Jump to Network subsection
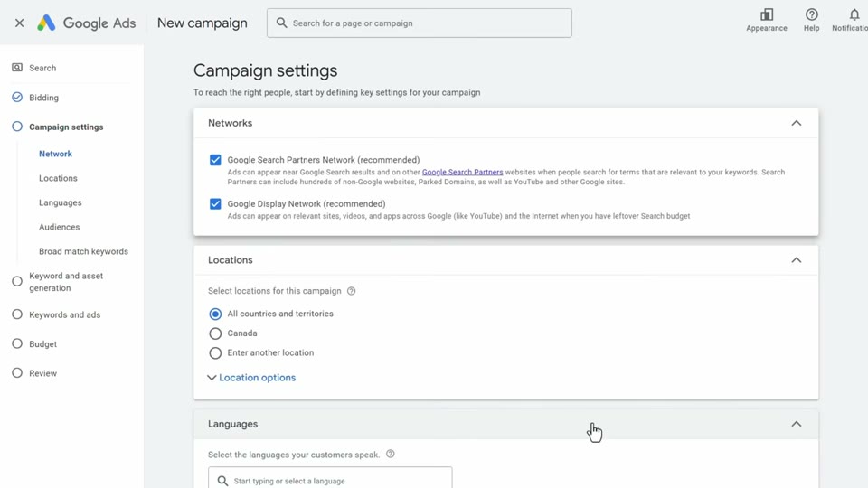 click(55, 154)
